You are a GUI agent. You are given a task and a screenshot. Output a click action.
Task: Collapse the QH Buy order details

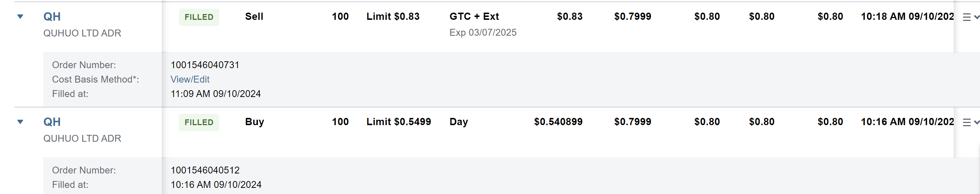point(21,122)
